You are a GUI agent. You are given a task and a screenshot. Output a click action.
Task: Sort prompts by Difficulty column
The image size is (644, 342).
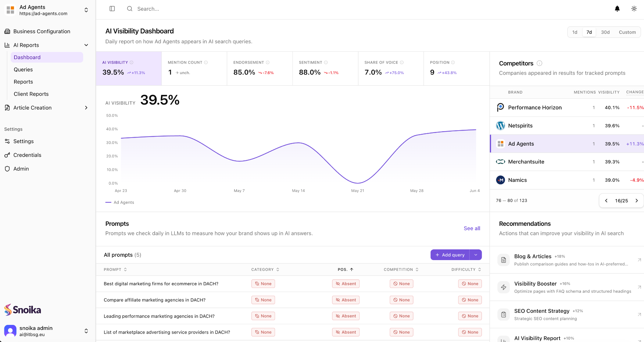coord(466,270)
